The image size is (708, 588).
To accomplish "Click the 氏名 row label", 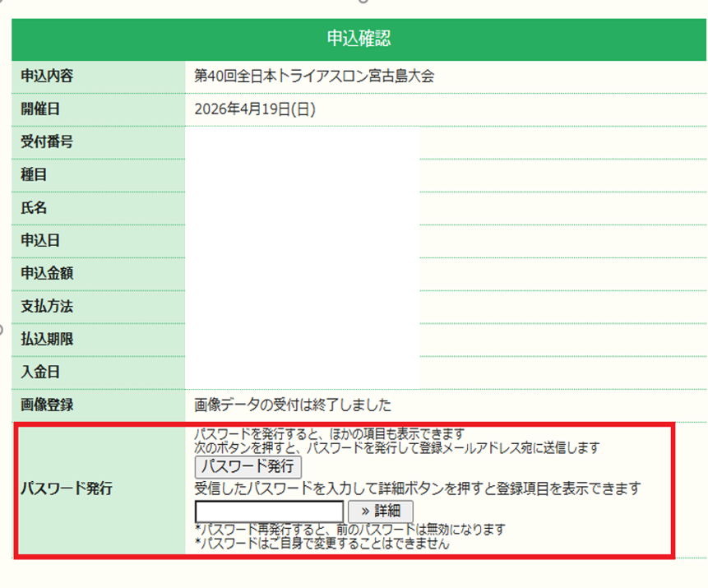I will 34,207.
